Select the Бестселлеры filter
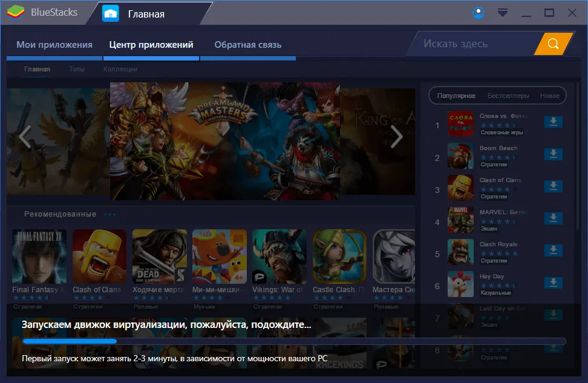588x383 pixels. click(508, 96)
